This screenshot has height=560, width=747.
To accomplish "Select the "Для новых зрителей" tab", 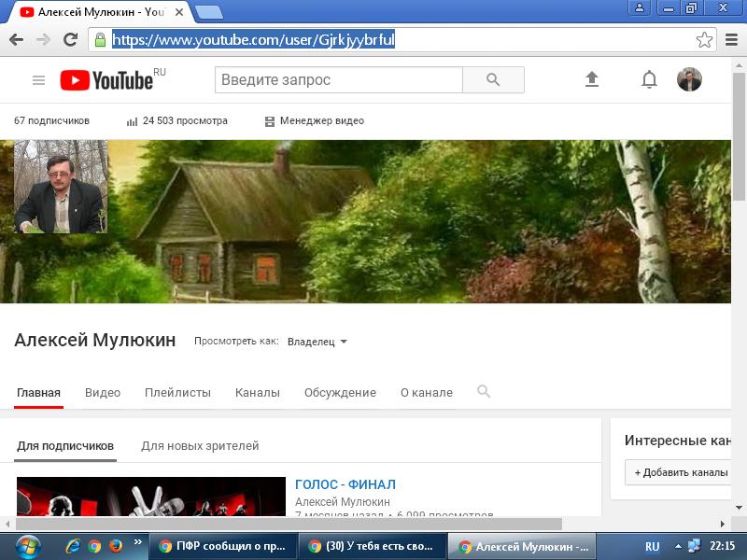I will click(x=200, y=446).
